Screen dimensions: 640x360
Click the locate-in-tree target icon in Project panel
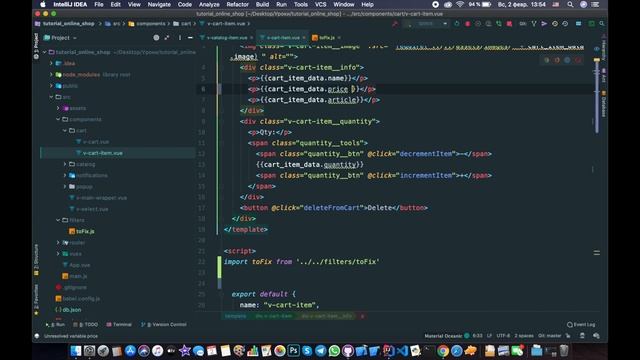click(x=156, y=38)
